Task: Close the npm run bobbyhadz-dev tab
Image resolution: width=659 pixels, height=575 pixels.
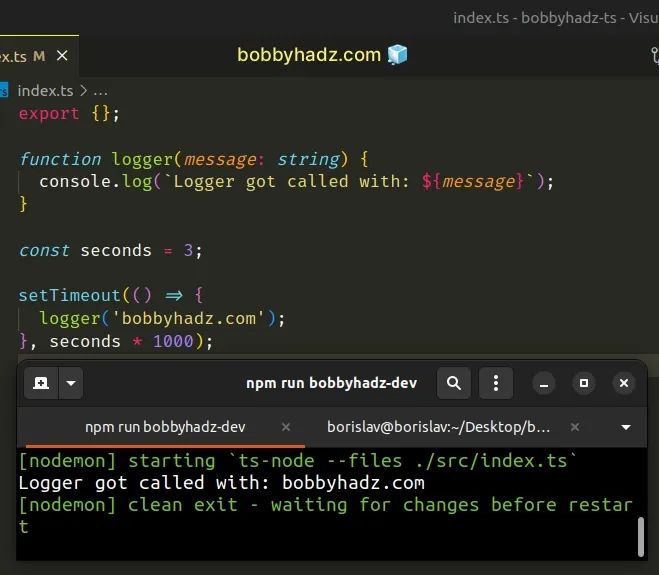Action: [x=286, y=427]
